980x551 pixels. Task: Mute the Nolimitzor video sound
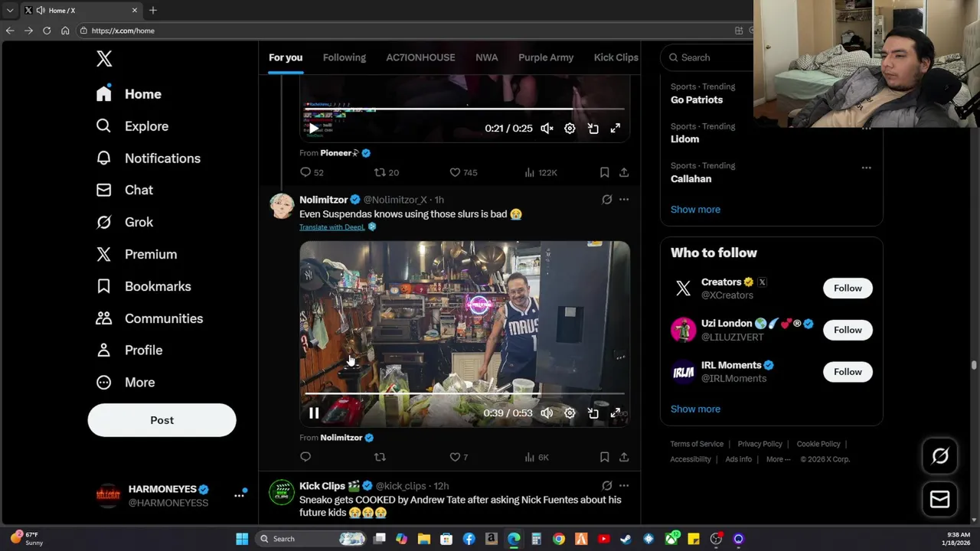[547, 413]
